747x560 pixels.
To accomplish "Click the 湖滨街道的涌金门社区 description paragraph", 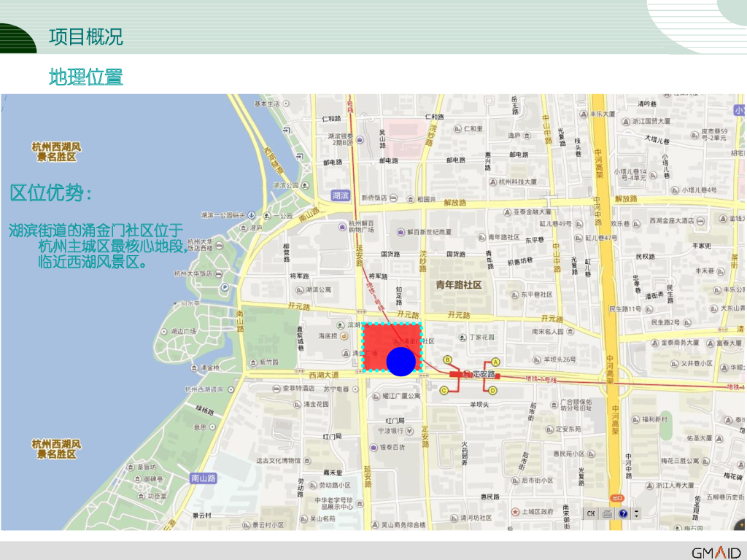I will 98,246.
